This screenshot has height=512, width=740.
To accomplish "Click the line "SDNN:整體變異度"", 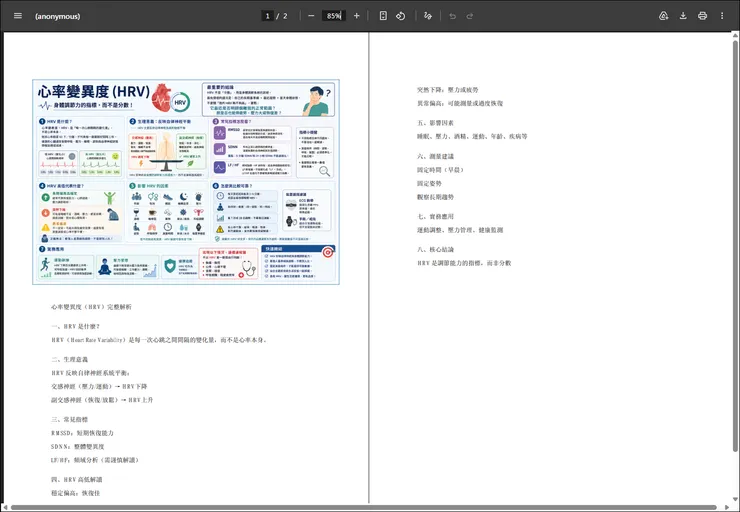I will (77, 446).
